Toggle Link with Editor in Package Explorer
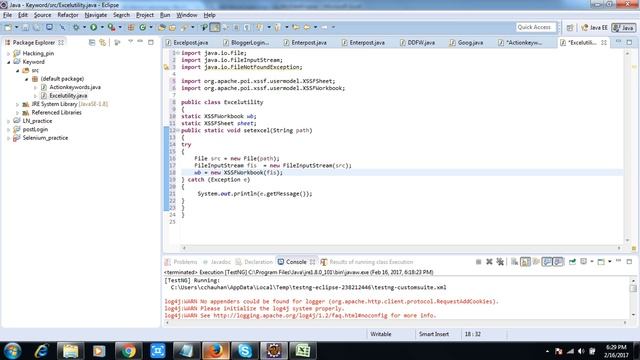The image size is (640, 360). (102, 42)
